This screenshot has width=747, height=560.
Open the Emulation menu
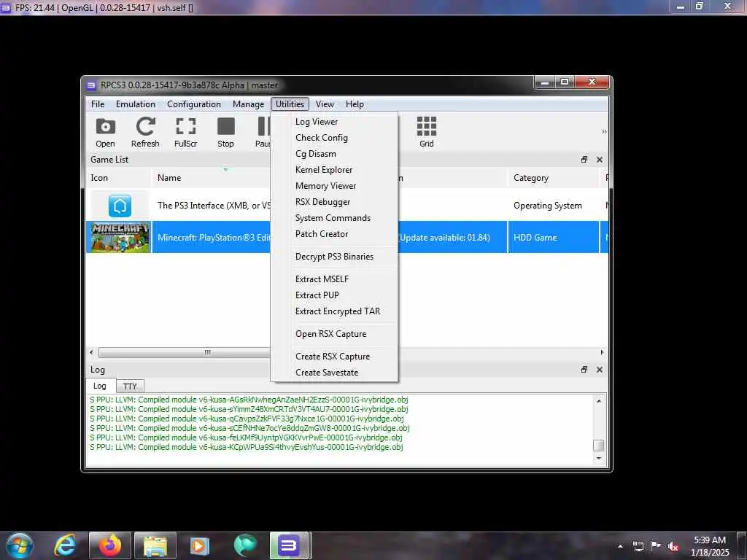pyautogui.click(x=136, y=104)
